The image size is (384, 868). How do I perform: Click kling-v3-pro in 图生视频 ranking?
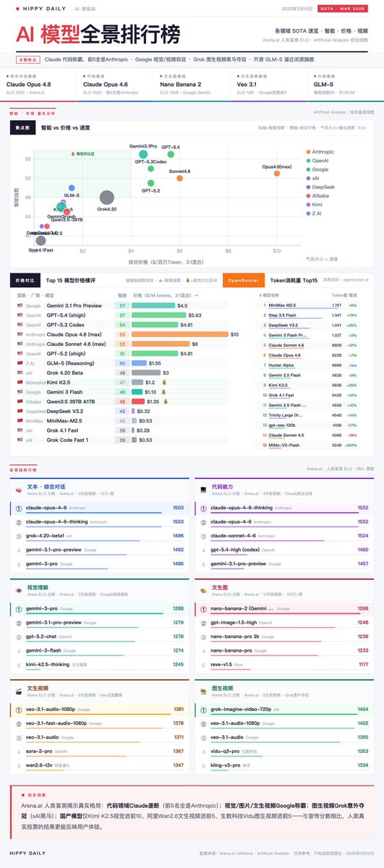225,765
